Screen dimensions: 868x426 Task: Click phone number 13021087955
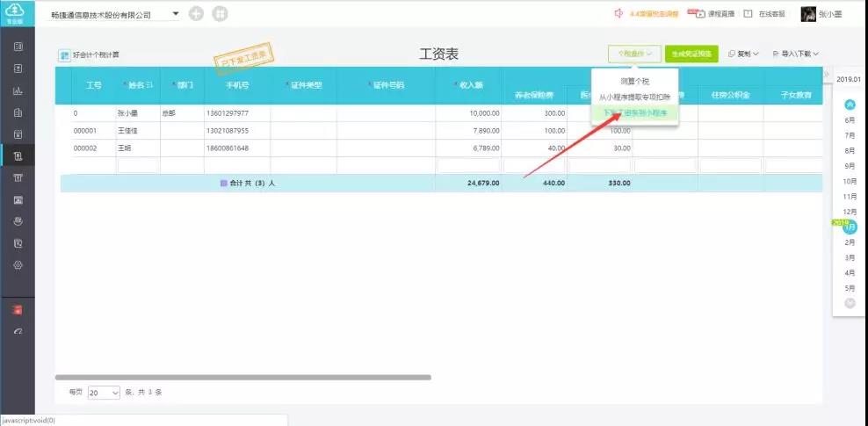coord(228,131)
